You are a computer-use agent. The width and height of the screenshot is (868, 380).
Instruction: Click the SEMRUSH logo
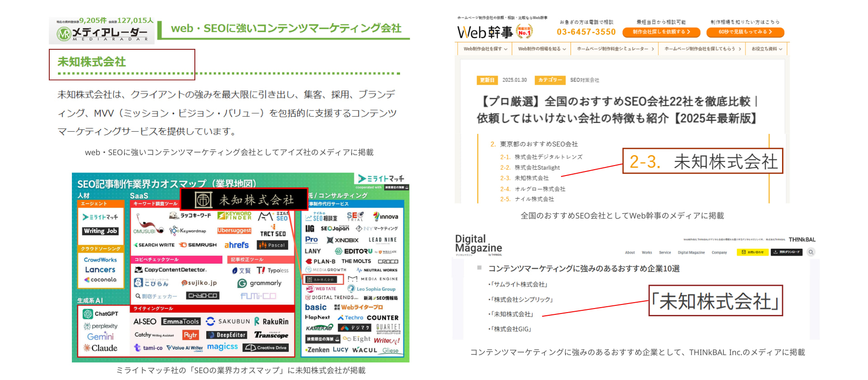pyautogui.click(x=198, y=245)
